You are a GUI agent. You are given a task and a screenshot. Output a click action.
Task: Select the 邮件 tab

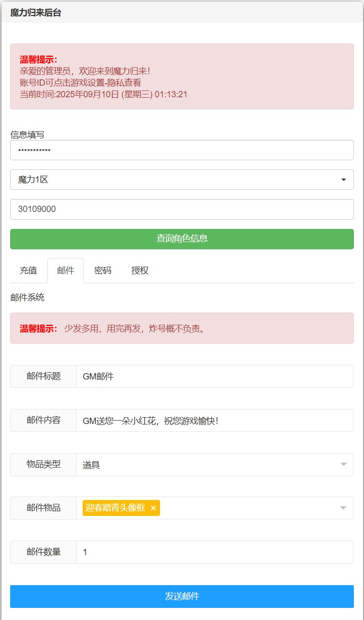(66, 271)
